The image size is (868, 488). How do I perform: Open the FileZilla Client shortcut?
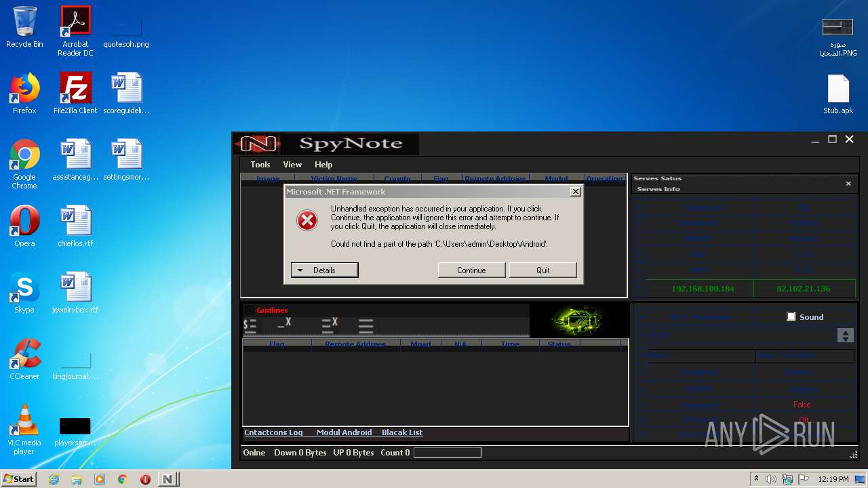coord(75,94)
